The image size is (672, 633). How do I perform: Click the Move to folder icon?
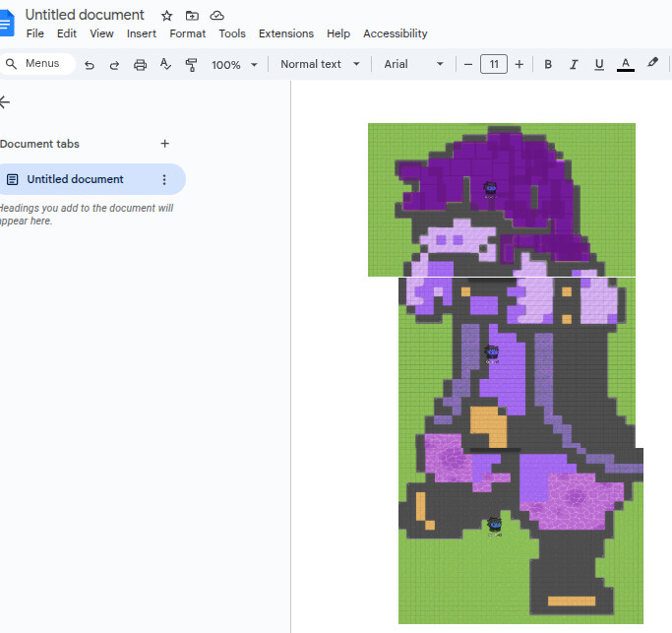[x=192, y=16]
